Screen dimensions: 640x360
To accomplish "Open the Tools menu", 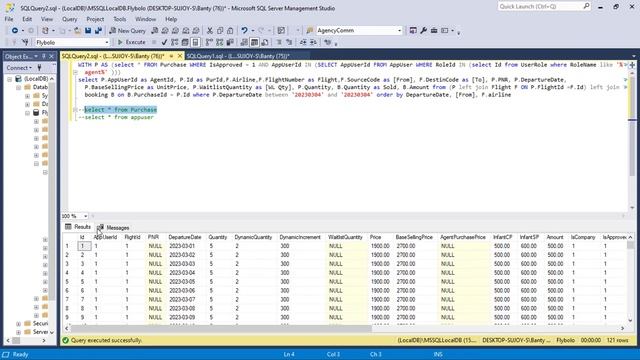I will pos(120,19).
